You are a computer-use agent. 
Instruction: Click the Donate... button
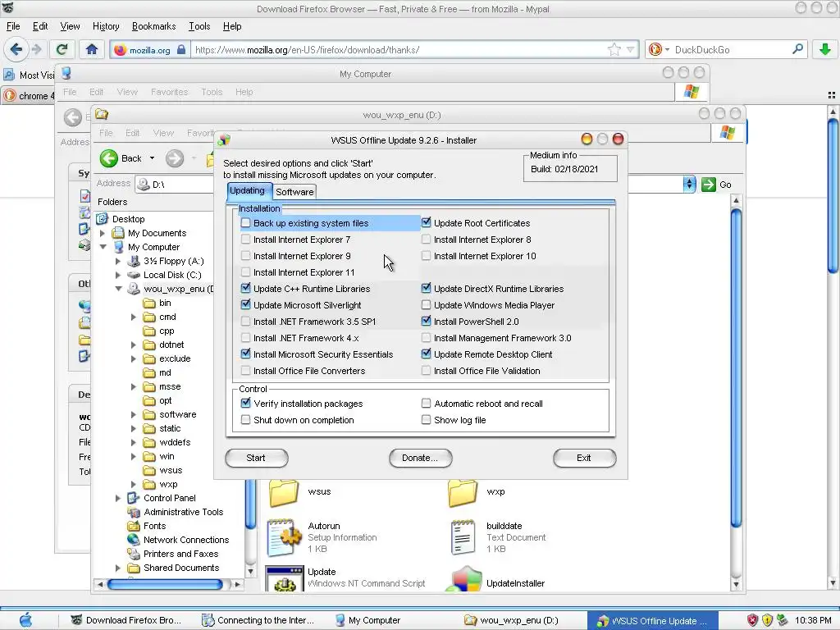[420, 458]
